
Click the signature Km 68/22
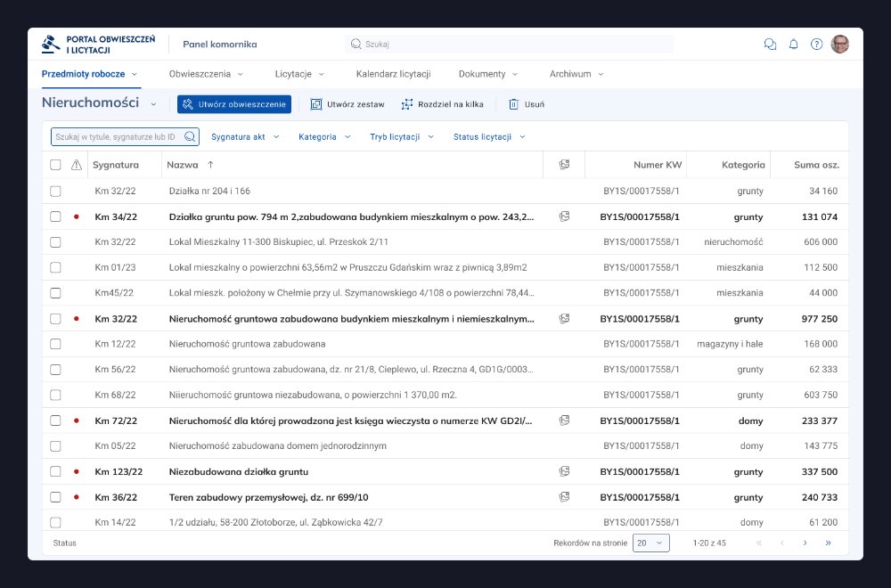pyautogui.click(x=115, y=395)
